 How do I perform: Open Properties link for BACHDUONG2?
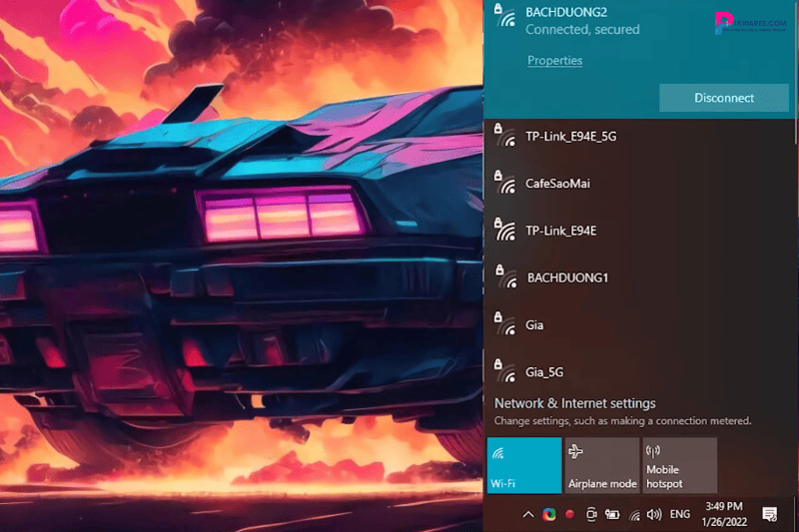554,61
